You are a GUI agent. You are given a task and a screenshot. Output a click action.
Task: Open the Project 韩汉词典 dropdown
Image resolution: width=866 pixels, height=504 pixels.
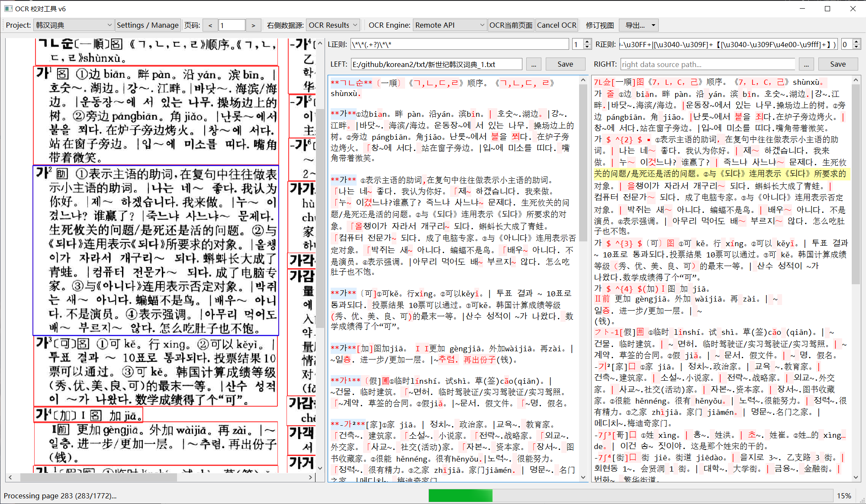(74, 25)
